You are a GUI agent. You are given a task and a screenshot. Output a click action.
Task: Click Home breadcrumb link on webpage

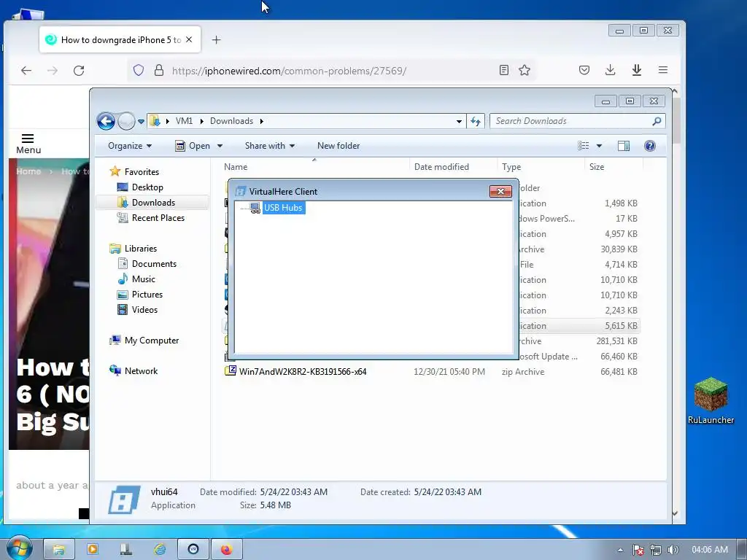pyautogui.click(x=28, y=171)
